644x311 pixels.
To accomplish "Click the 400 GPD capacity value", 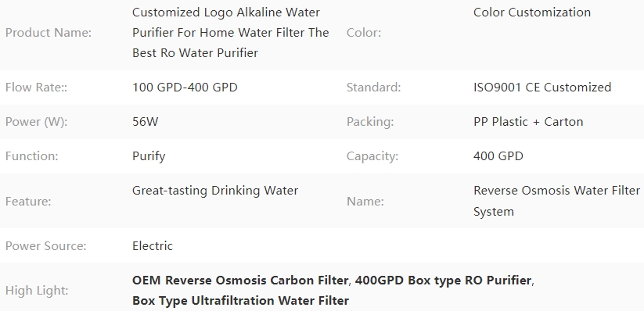I will [498, 156].
